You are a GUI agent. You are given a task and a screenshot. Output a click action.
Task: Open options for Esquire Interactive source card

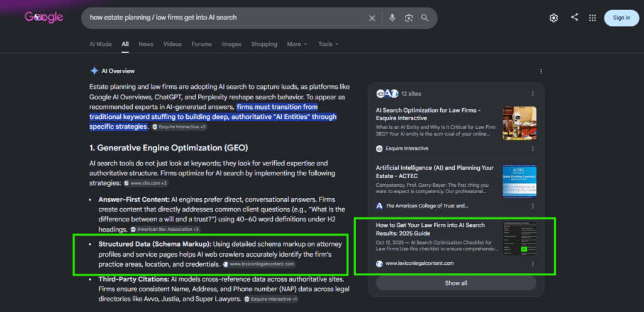[533, 148]
